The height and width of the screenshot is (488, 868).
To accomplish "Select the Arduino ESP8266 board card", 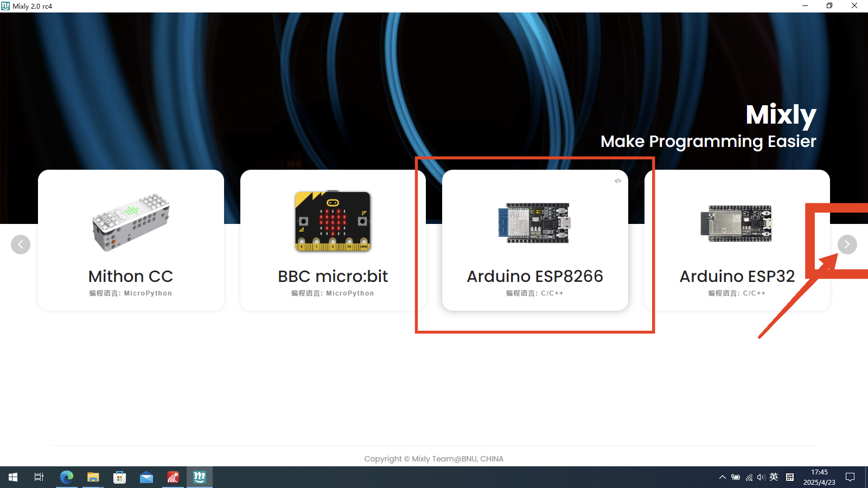I will click(x=535, y=240).
